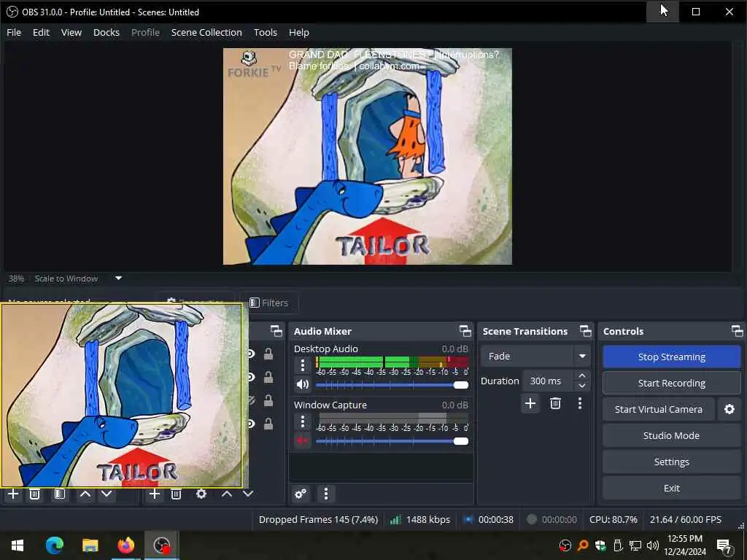Remove selected scene with trash icon beside scene filters
The image size is (747, 560).
tap(34, 494)
